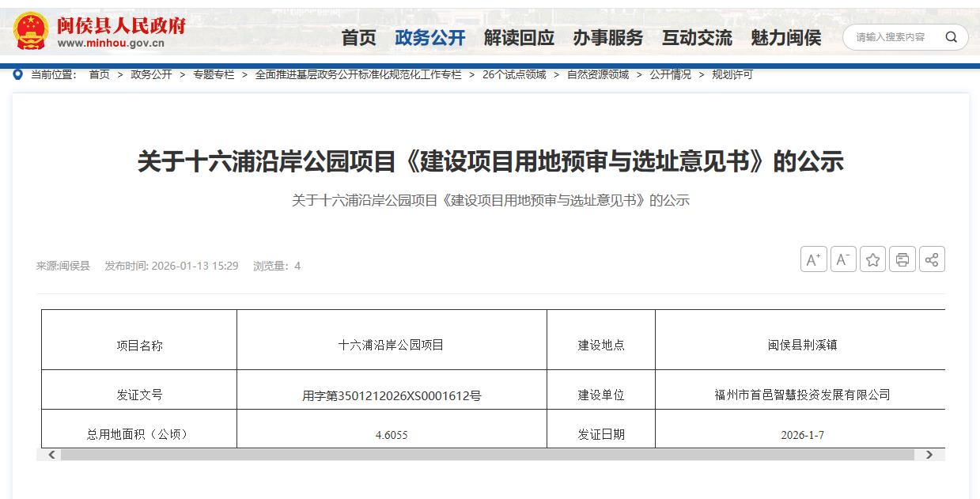
Task: Print the page with printer icon
Action: coord(902,259)
